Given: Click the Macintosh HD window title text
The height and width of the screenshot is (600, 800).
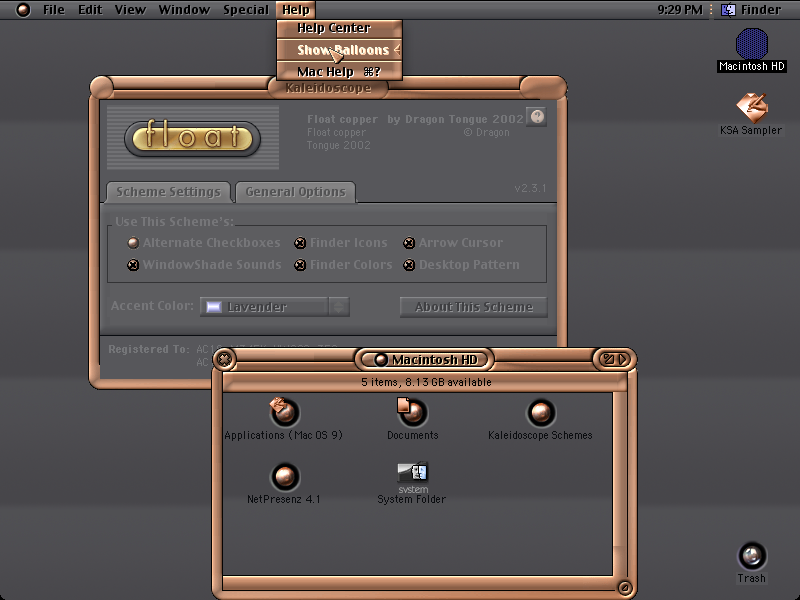Looking at the screenshot, I should point(434,360).
